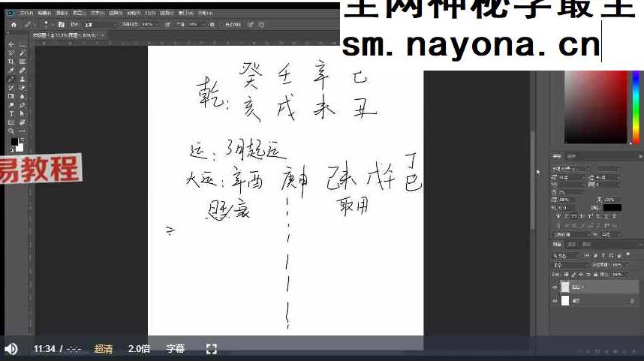
Task: Enter fullscreen in the video player
Action: 212,349
